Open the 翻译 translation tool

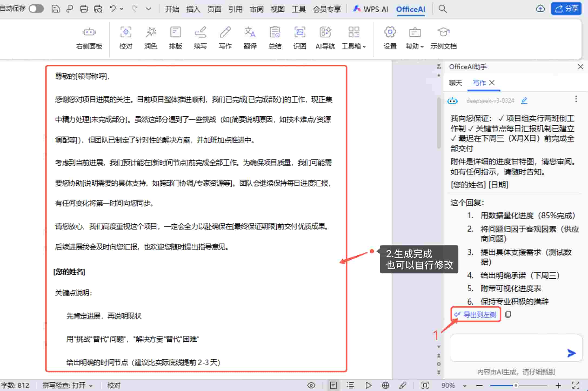250,38
